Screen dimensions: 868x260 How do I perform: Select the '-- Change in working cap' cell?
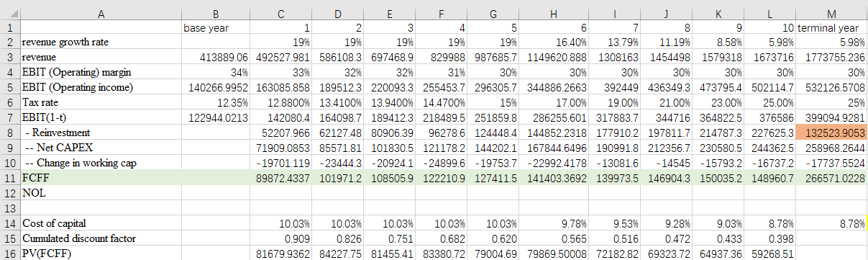pyautogui.click(x=100, y=163)
